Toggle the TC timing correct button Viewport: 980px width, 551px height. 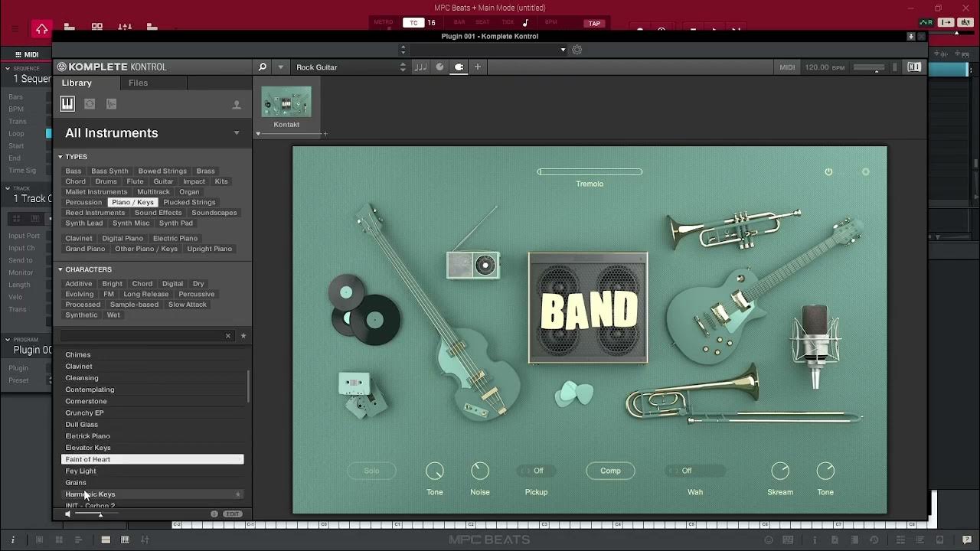coord(413,23)
